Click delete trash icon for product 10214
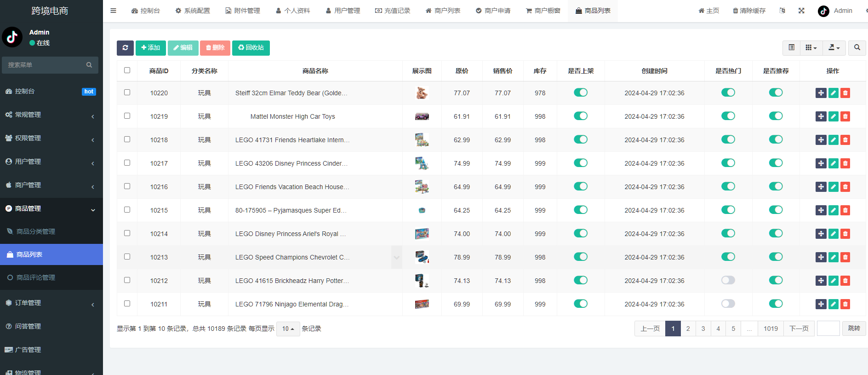The image size is (868, 375). pos(845,234)
